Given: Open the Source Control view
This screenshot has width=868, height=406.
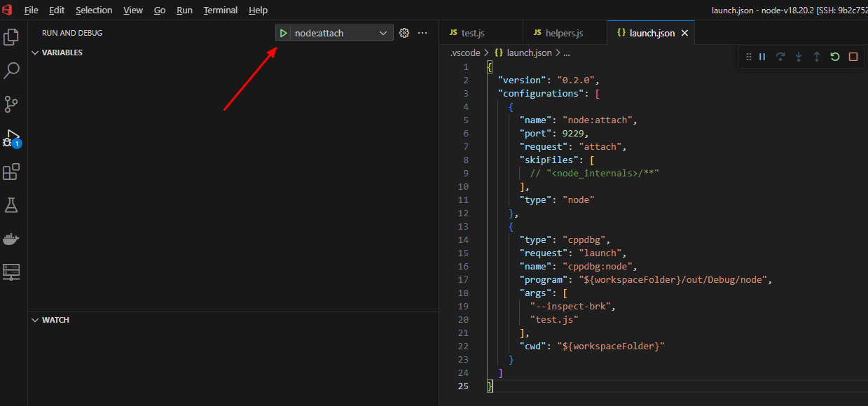Looking at the screenshot, I should click(x=11, y=104).
